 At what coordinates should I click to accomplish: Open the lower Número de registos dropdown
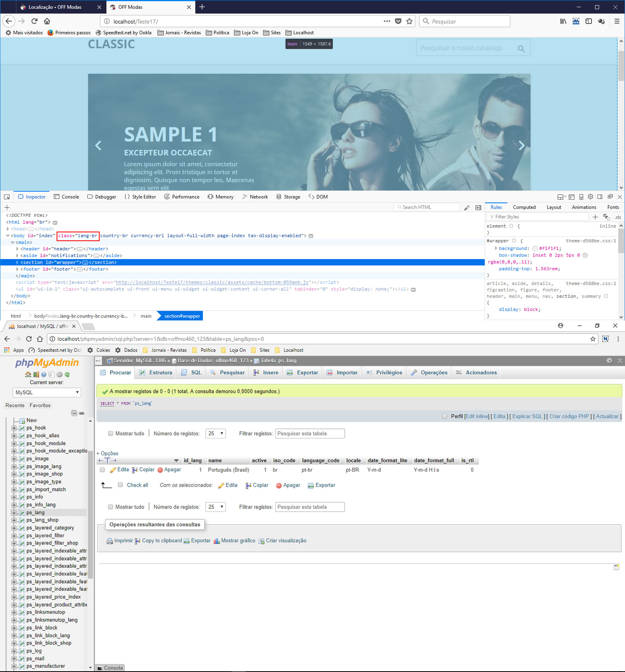pos(216,507)
